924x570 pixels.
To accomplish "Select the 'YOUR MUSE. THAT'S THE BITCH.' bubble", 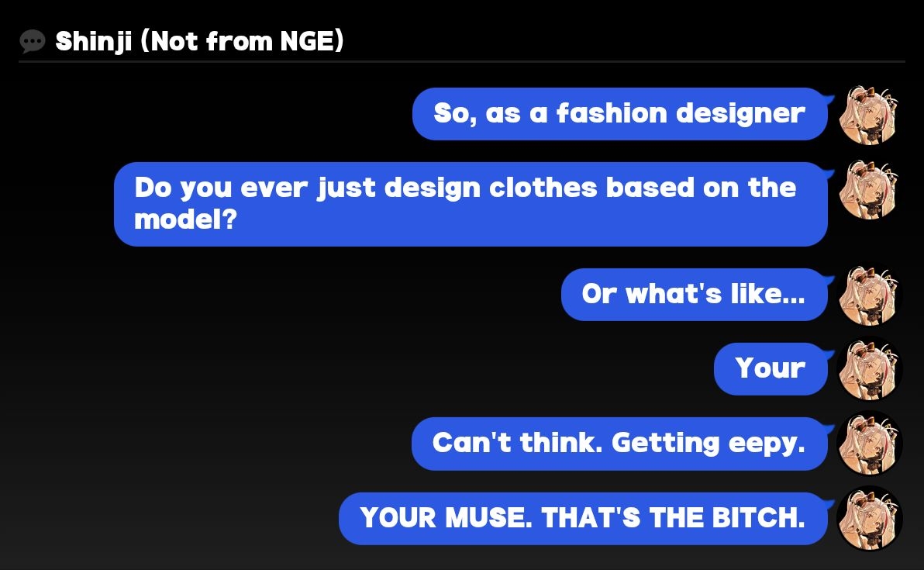I will click(583, 518).
